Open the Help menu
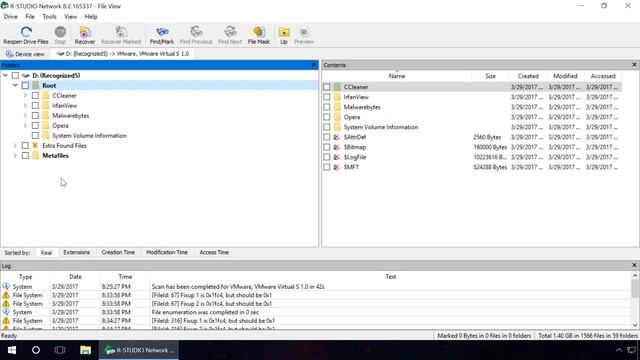Viewport: 640px width, 360px height. 91,17
